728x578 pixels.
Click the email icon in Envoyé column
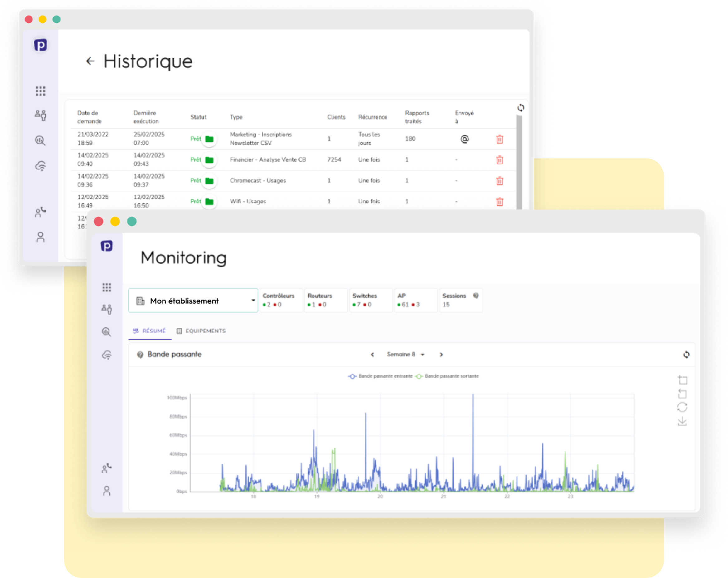pos(465,139)
